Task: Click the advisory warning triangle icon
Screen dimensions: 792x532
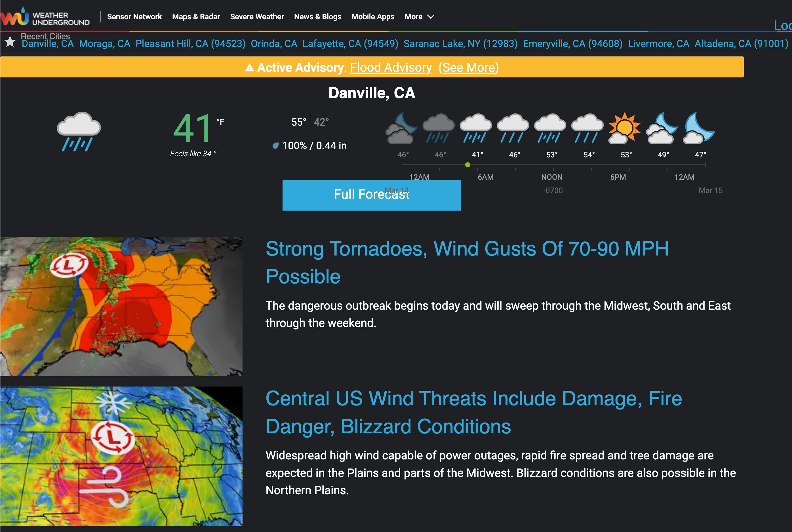Action: pos(249,67)
